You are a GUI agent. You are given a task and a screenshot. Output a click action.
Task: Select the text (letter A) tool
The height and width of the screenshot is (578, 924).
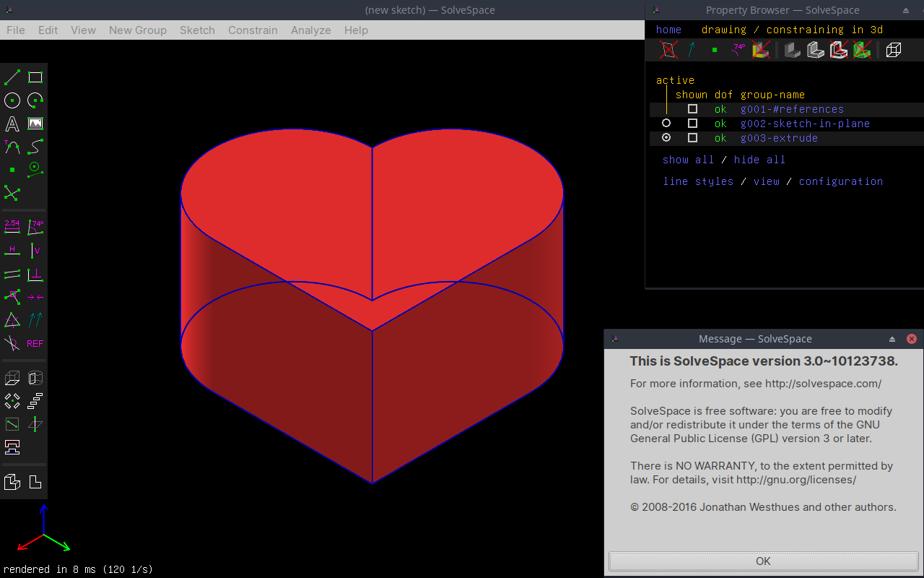12,124
